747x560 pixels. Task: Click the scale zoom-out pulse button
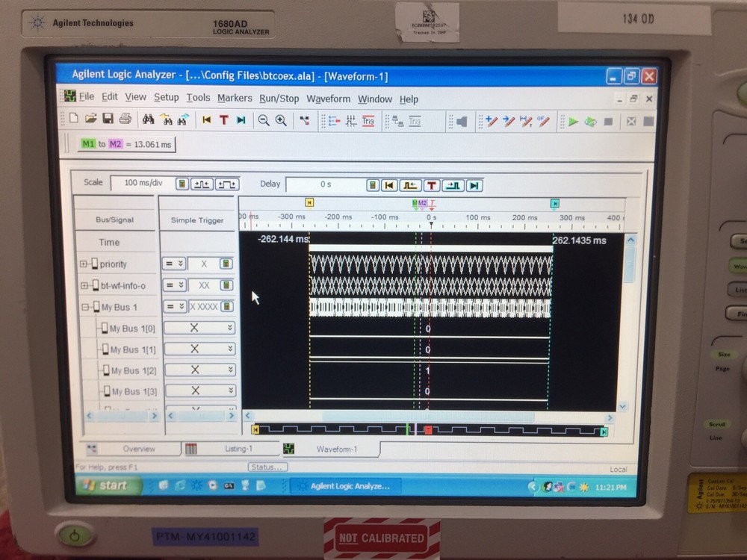pyautogui.click(x=227, y=184)
